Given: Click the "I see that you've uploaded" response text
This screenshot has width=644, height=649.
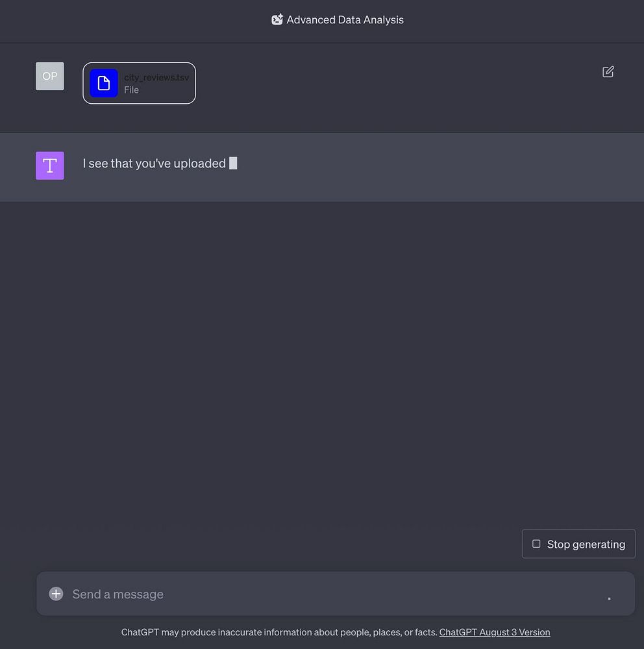Looking at the screenshot, I should coord(154,164).
